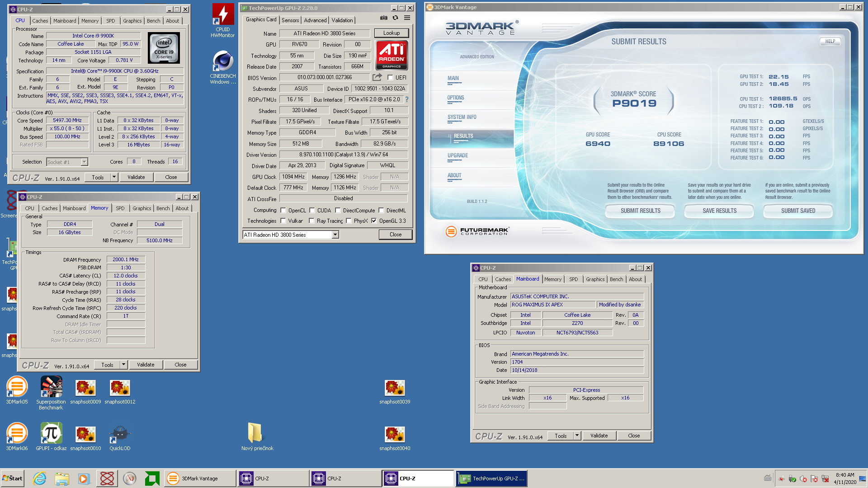The height and width of the screenshot is (488, 868).
Task: Expand Tools dropdown arrow in Memory CPU-Z window
Action: (x=123, y=365)
